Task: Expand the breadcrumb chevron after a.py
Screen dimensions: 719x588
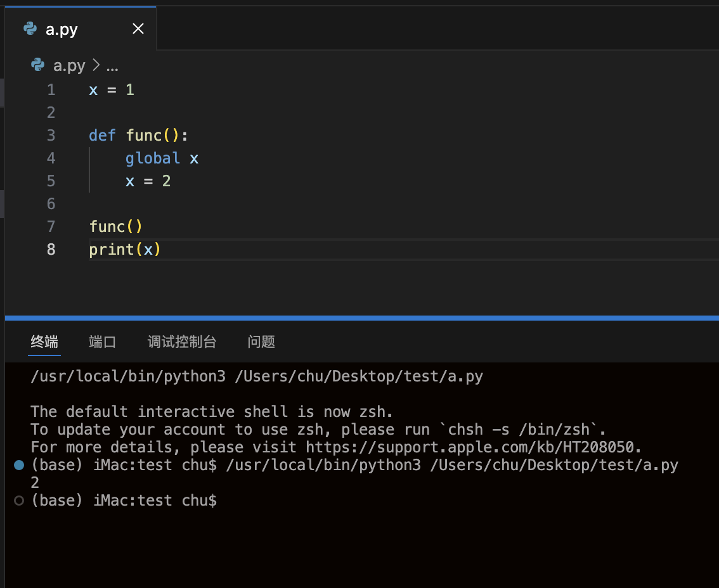Action: point(96,65)
